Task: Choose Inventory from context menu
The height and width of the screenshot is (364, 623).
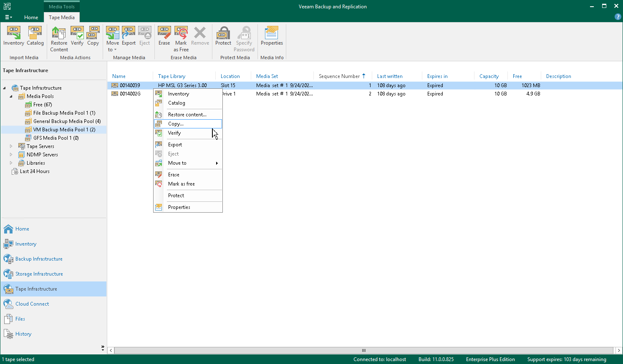Action: pyautogui.click(x=188, y=94)
